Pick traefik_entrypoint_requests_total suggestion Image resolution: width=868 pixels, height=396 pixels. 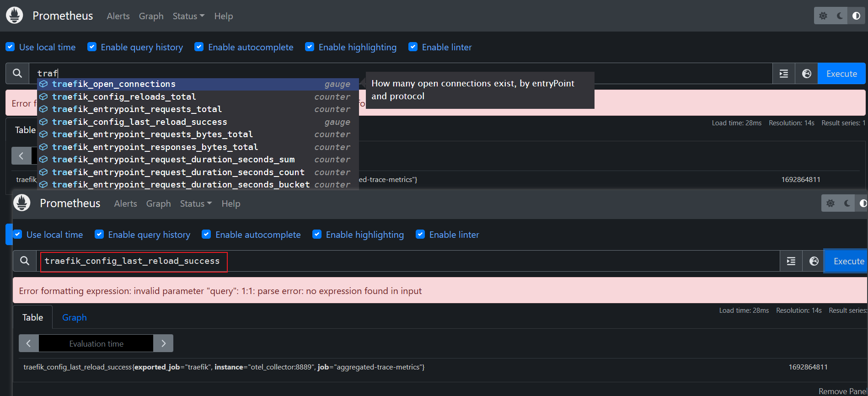click(198, 109)
